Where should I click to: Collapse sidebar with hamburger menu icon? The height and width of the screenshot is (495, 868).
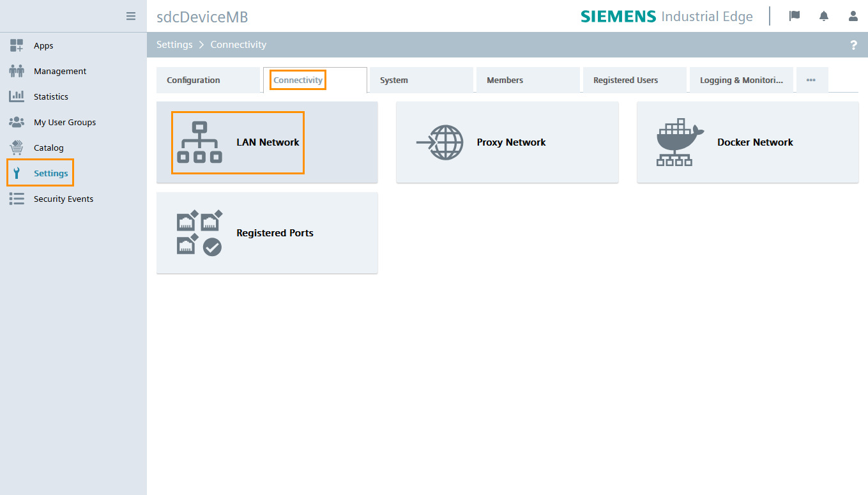pyautogui.click(x=131, y=16)
